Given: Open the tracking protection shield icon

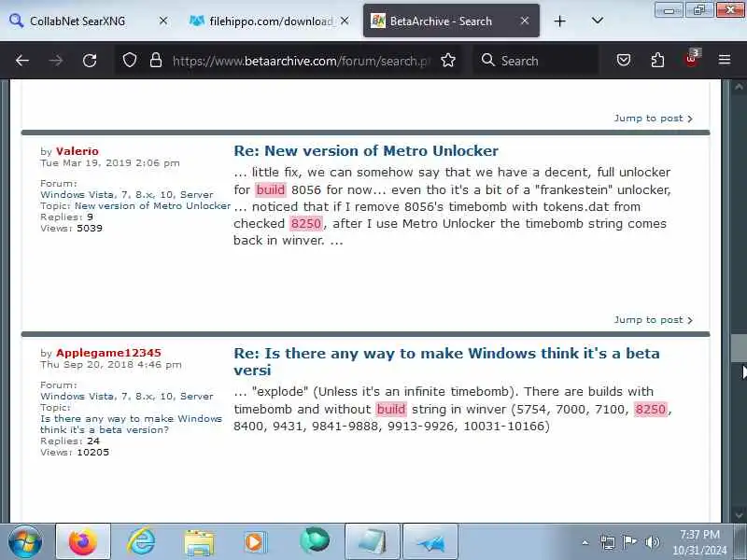Looking at the screenshot, I should [x=130, y=61].
